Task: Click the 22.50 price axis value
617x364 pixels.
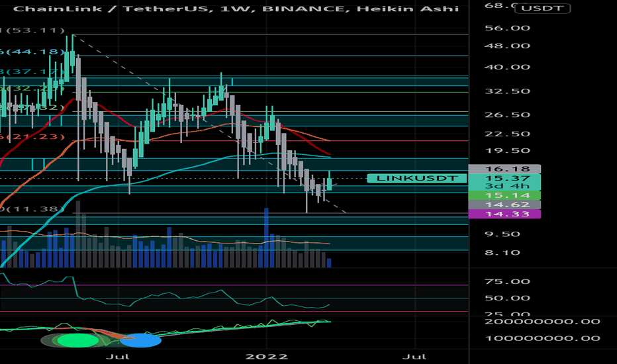Action: point(507,134)
